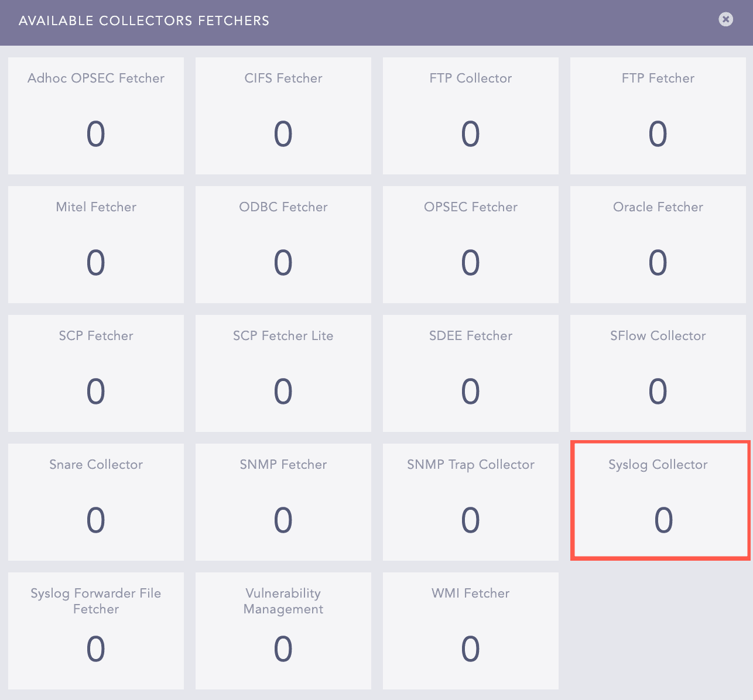Open the SCP Fetcher tile
753x700 pixels.
pos(95,373)
